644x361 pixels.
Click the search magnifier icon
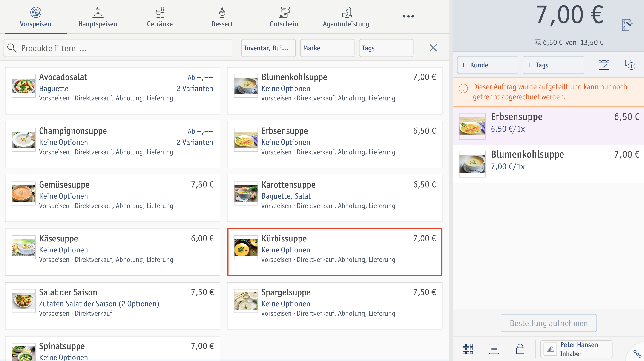pos(12,48)
